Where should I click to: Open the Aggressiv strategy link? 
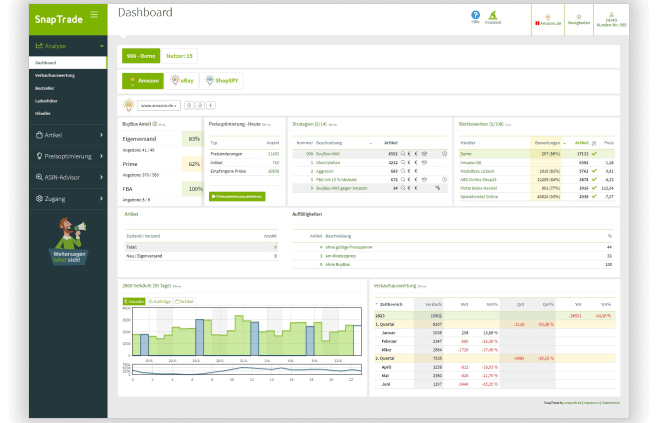325,171
